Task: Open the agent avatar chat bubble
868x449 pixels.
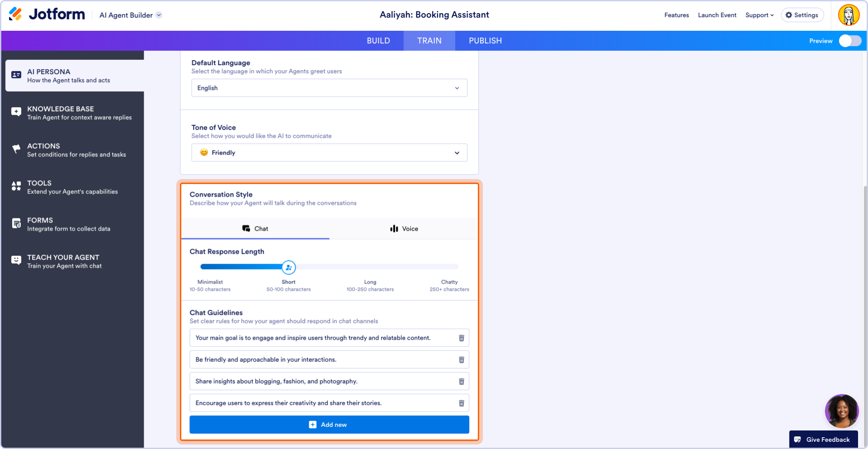Action: coord(841,411)
